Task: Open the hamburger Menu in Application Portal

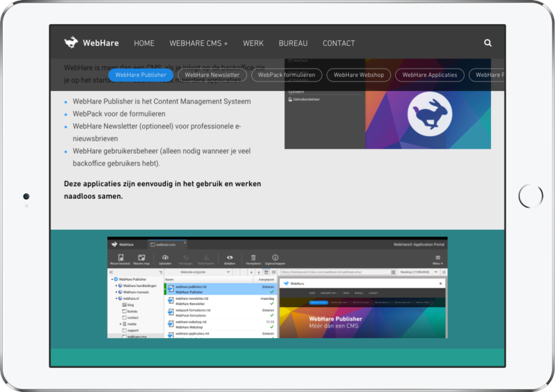Action: click(x=437, y=258)
